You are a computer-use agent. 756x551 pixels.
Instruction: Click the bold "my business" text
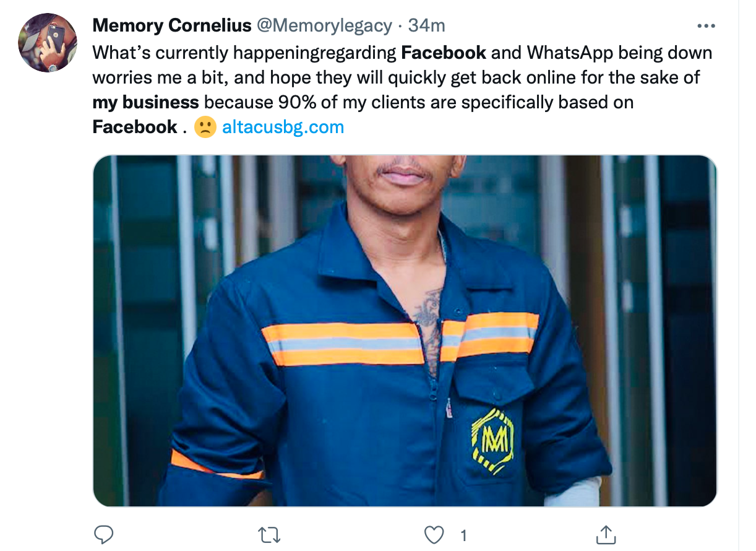(x=146, y=102)
